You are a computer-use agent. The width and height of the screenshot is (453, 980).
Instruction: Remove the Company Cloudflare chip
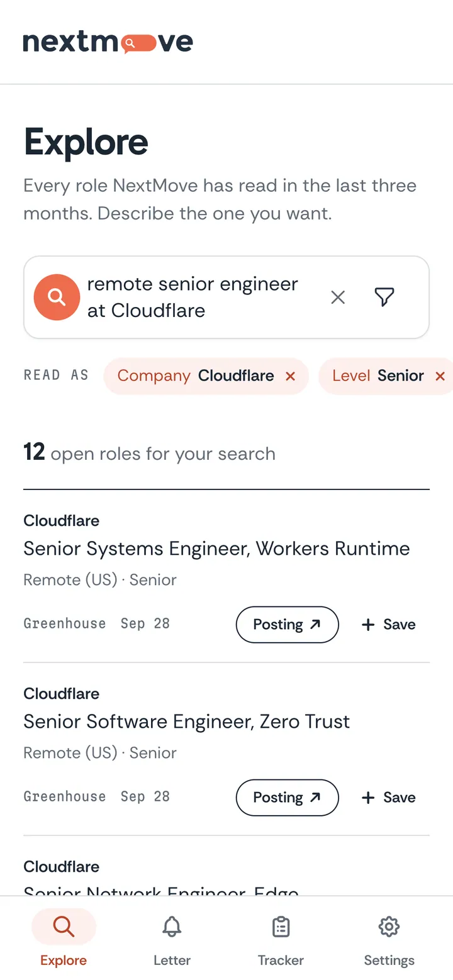[x=290, y=376]
